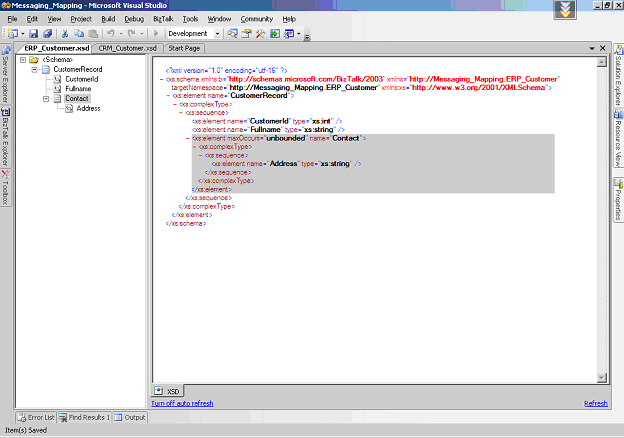Open the Find Results 1 tab
Image resolution: width=624 pixels, height=438 pixels.
[84, 417]
